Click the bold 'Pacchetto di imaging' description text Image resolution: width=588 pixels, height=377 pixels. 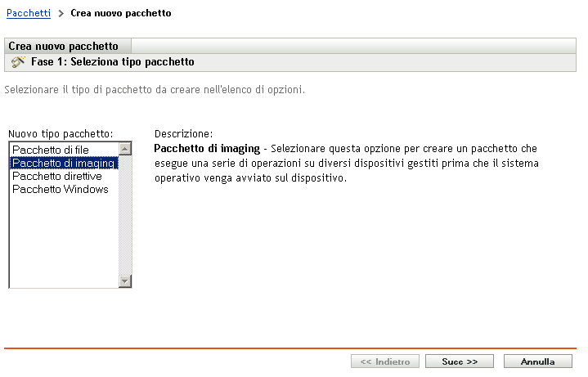(206, 150)
